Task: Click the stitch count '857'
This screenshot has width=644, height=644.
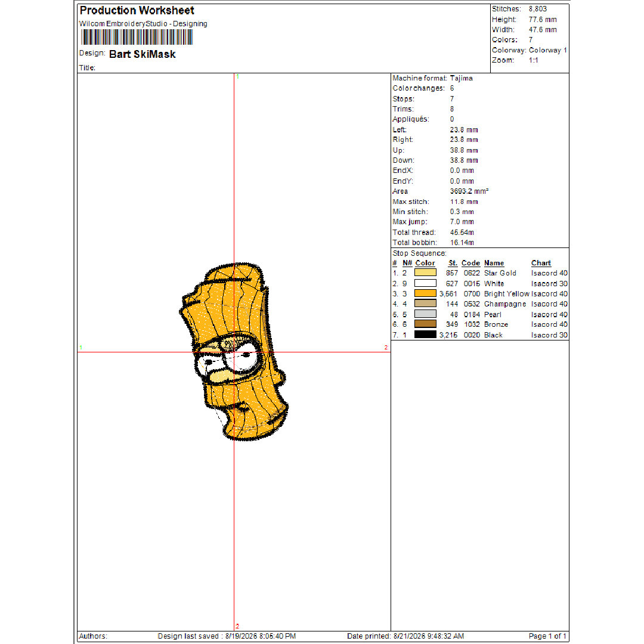Action: (x=452, y=273)
